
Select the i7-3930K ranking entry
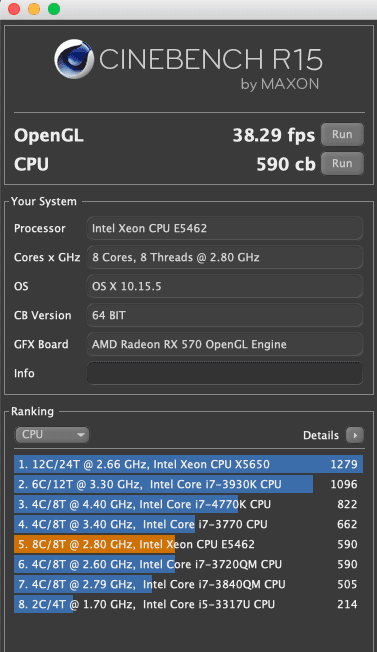pyautogui.click(x=188, y=484)
